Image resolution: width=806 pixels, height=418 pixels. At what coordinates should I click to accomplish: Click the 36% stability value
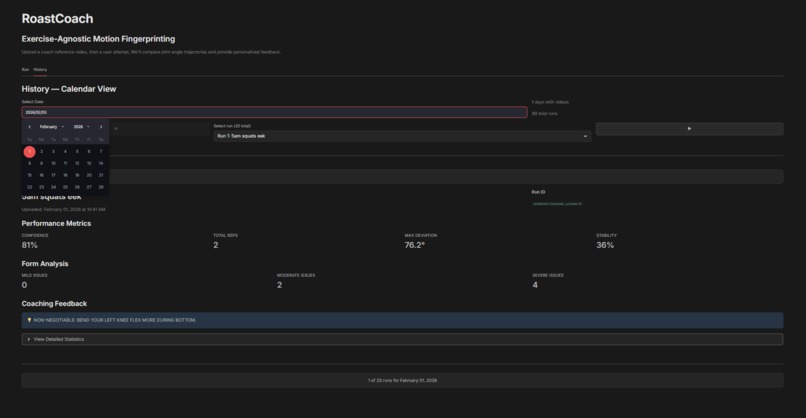605,245
